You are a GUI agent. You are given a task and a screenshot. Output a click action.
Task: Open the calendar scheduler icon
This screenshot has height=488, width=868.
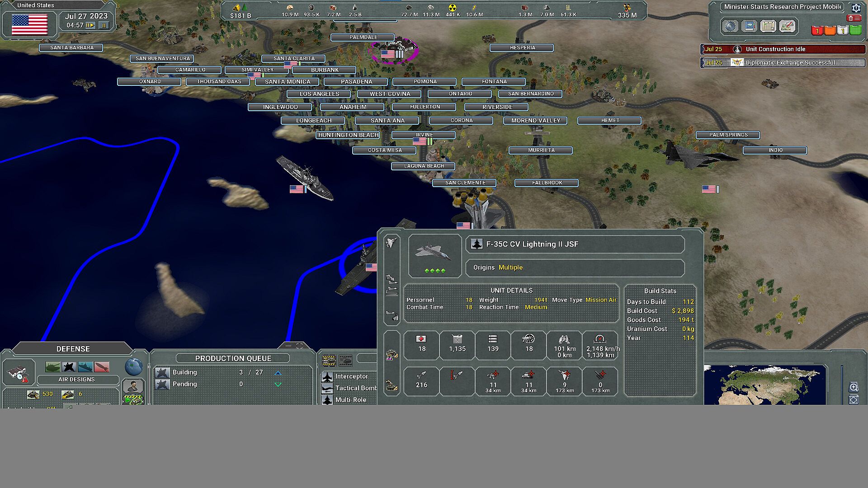(x=768, y=26)
